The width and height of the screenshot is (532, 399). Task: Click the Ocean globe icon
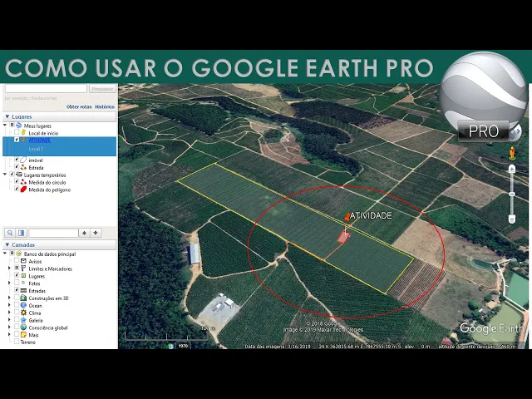tap(23, 305)
